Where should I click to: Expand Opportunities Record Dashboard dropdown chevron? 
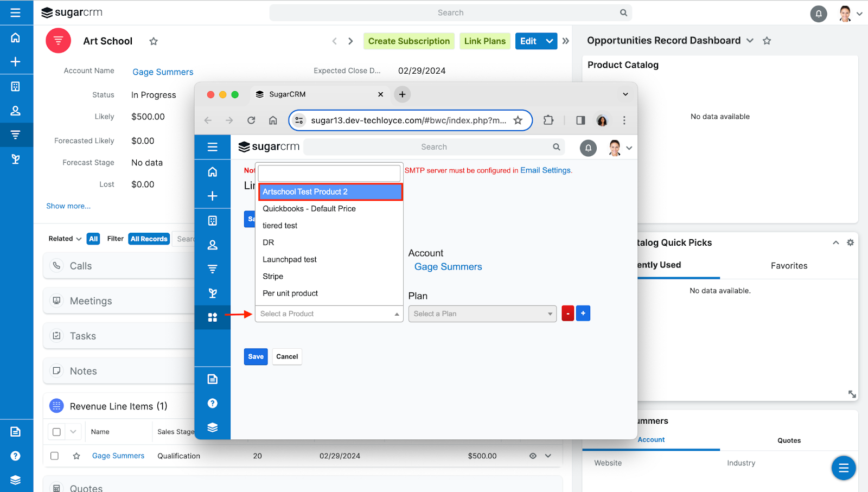click(x=750, y=41)
